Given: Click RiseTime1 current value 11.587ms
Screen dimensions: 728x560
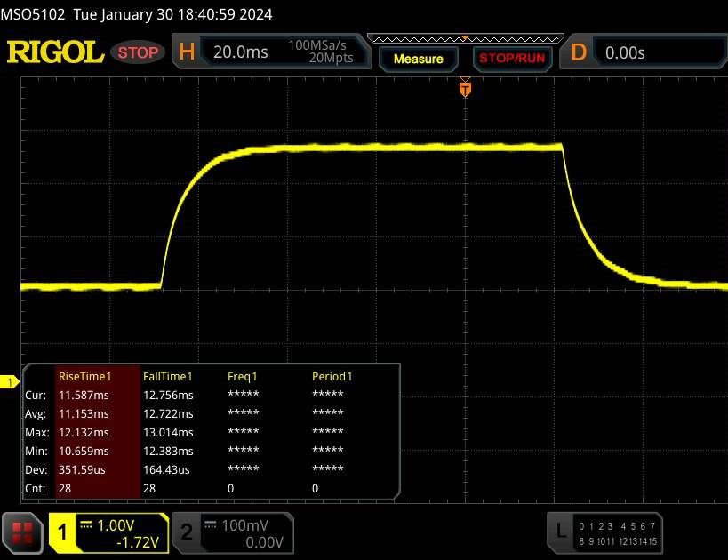Looking at the screenshot, I should click(x=84, y=396).
